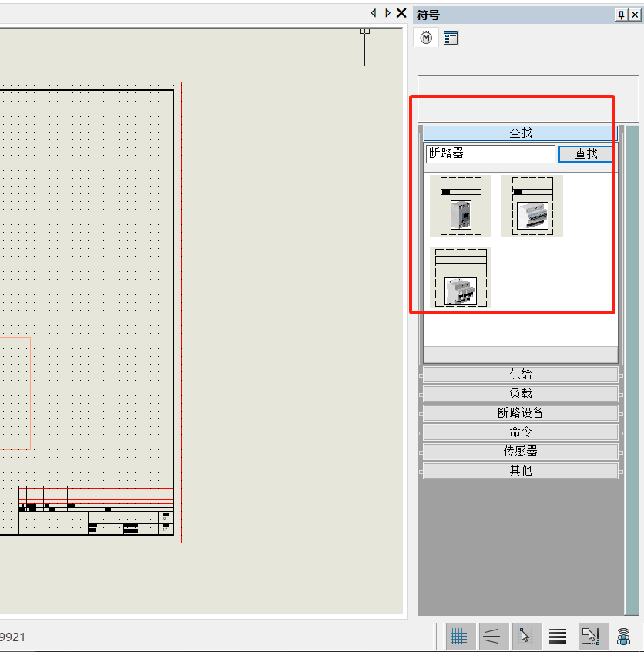Expand the 负载 symbol category

[x=520, y=393]
